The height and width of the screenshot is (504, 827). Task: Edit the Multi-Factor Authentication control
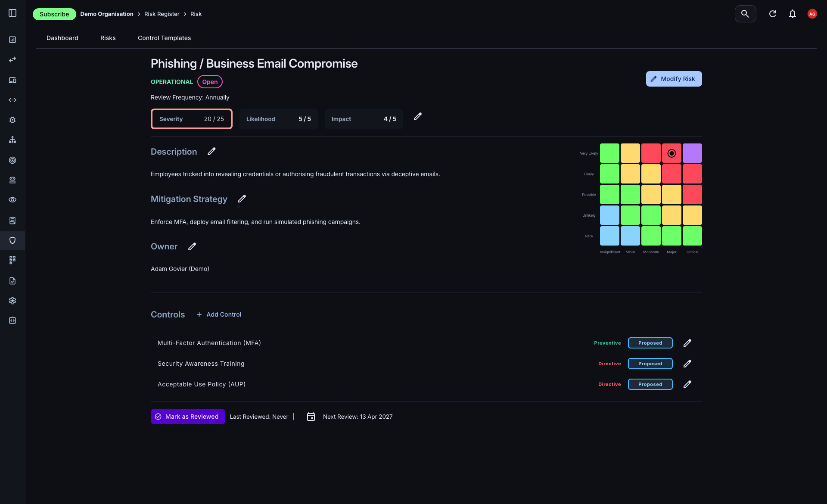point(687,343)
